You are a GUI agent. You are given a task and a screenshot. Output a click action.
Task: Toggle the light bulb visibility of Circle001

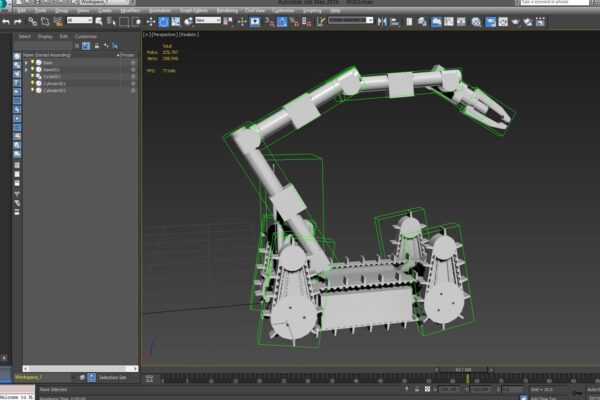[x=33, y=76]
